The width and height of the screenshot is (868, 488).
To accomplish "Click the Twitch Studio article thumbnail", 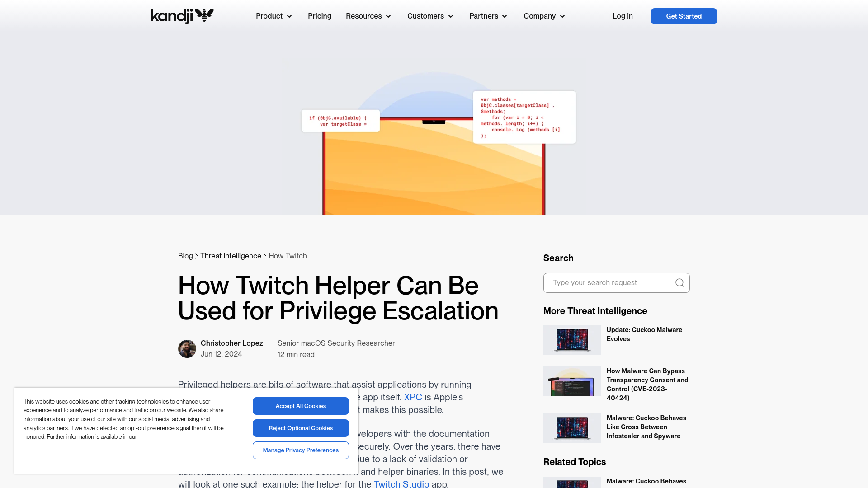I will 434,137.
